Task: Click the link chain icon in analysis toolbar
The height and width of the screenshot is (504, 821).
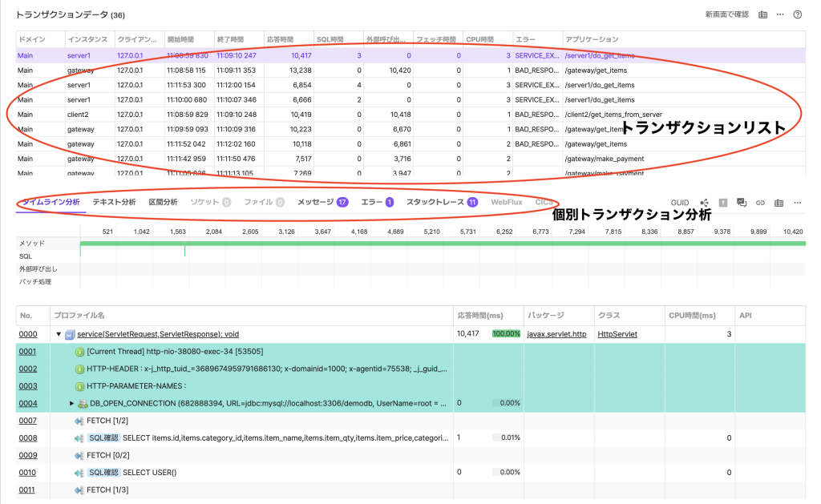Action: click(x=761, y=203)
